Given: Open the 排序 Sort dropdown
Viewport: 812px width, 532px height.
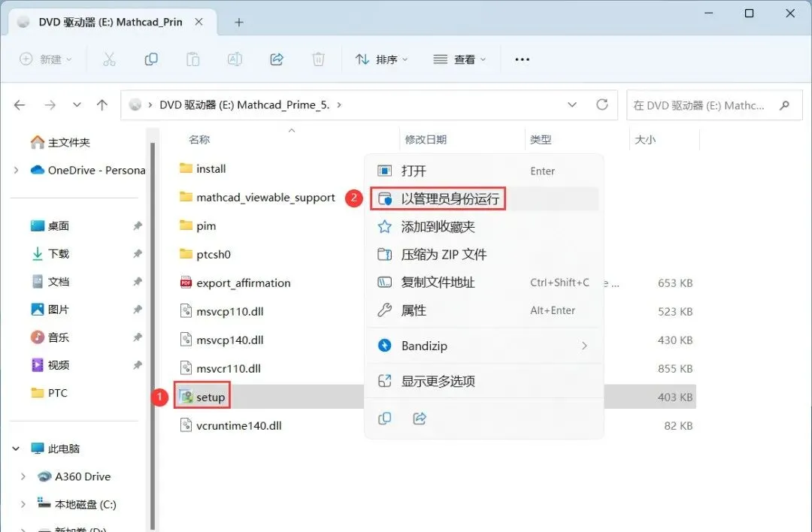Looking at the screenshot, I should point(382,59).
